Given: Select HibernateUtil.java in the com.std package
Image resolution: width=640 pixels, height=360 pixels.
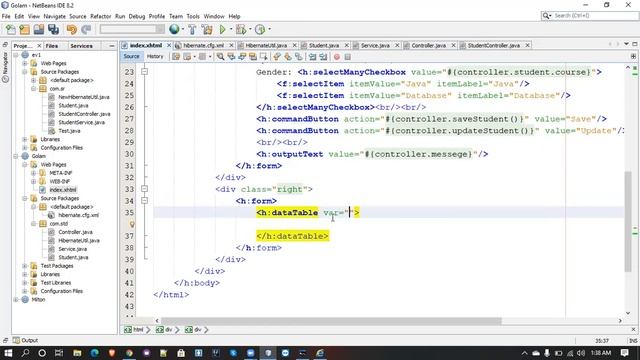Looking at the screenshot, I should [79, 241].
